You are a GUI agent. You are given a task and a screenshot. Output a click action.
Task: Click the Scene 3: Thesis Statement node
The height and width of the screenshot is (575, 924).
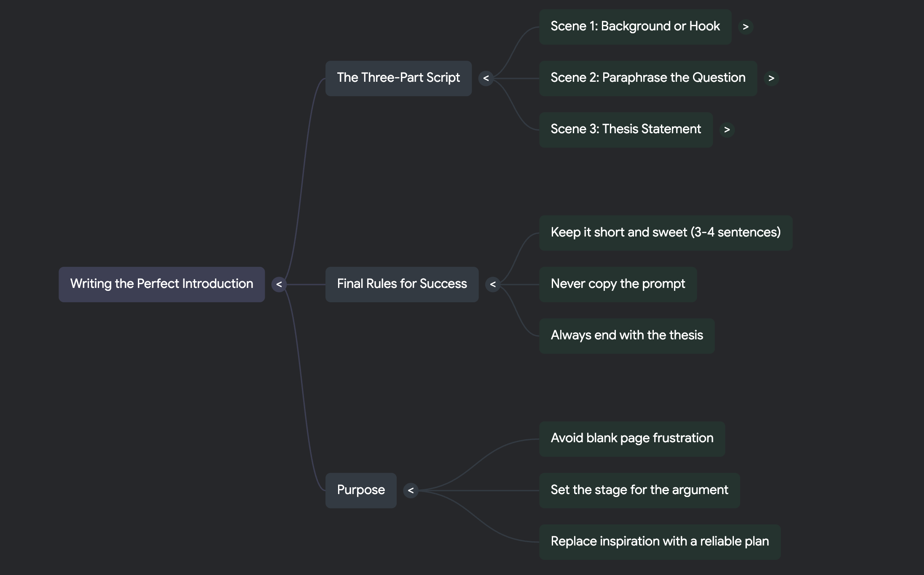(626, 130)
